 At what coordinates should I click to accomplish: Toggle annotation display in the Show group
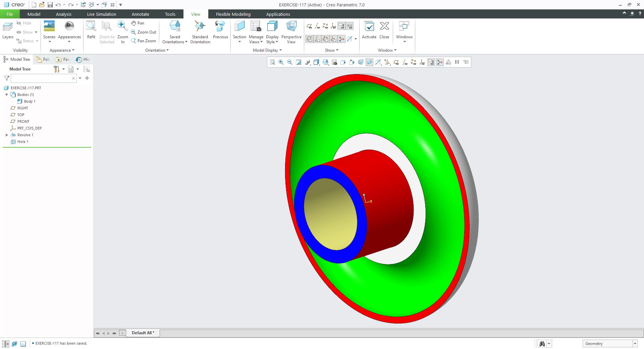[x=341, y=26]
